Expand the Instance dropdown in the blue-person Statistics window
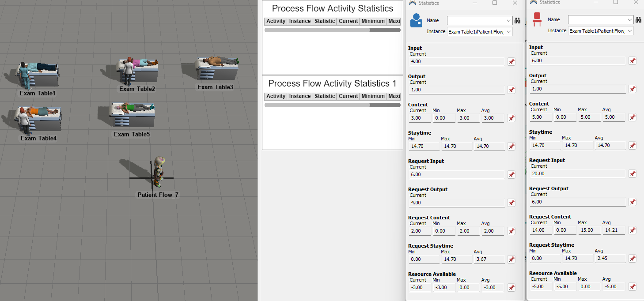Screen dimensions: 644x301 coord(509,32)
